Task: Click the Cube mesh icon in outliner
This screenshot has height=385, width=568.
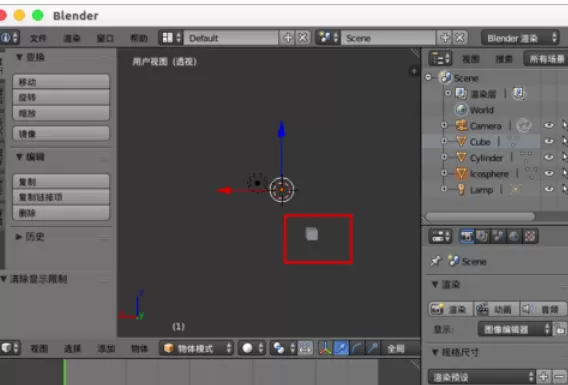Action: click(461, 141)
